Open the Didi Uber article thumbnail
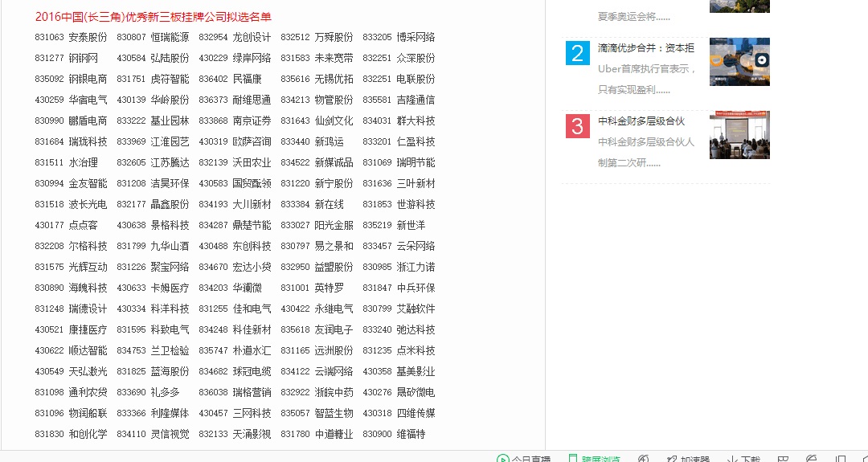Screen dimensions: 868x462 (x=739, y=61)
